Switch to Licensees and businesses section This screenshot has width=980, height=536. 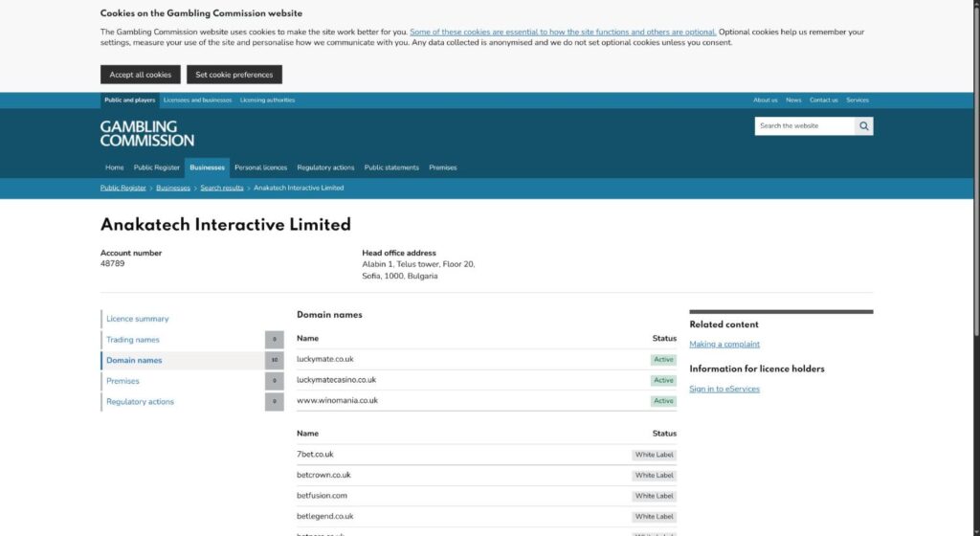coord(197,100)
